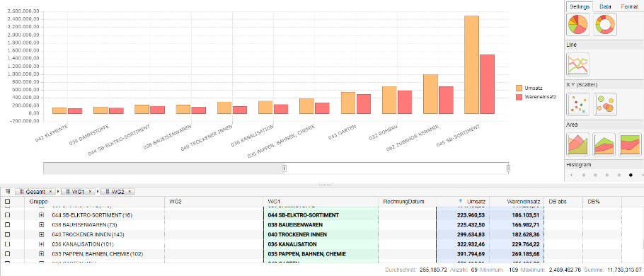Toggle the Wareneinsatz legend swatch
Screen dimensions: 644x276
[519, 97]
